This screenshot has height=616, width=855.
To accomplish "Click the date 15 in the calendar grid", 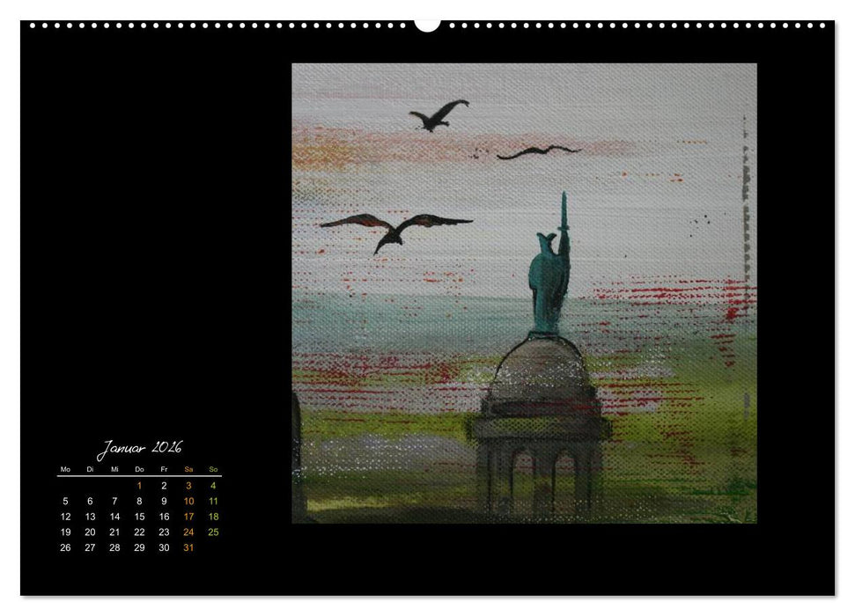I will (138, 516).
